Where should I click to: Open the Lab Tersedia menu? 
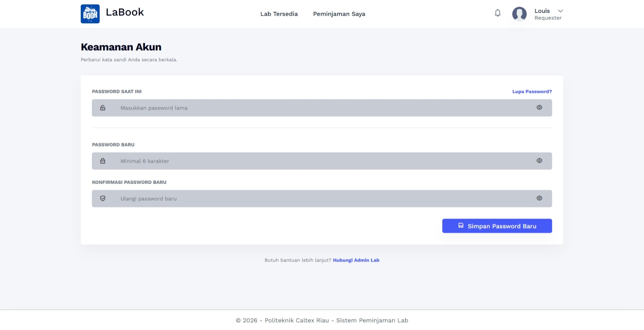point(279,14)
